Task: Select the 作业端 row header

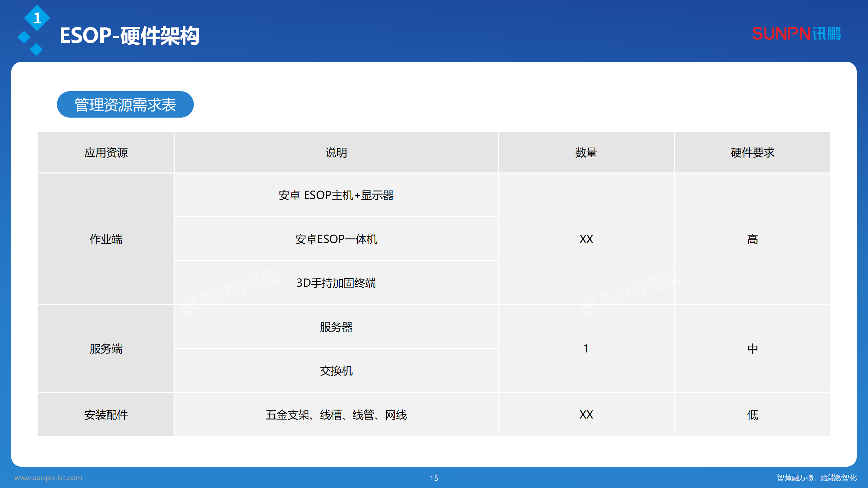Action: click(106, 239)
